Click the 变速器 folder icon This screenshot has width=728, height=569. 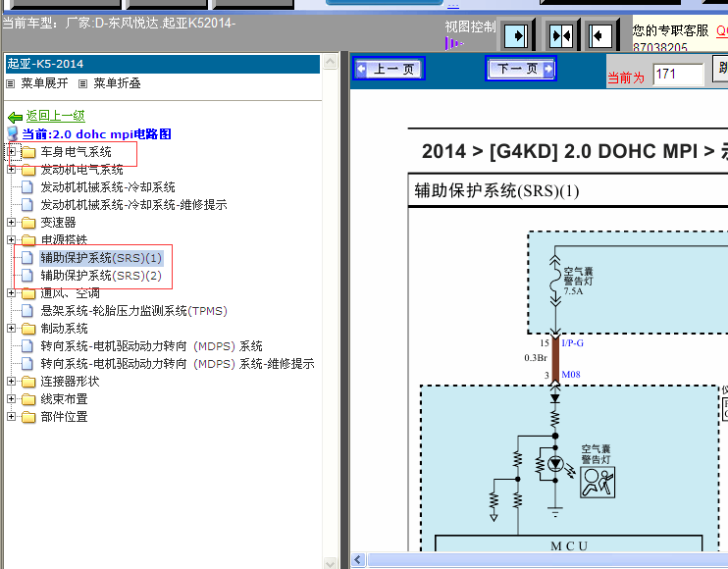(28, 223)
